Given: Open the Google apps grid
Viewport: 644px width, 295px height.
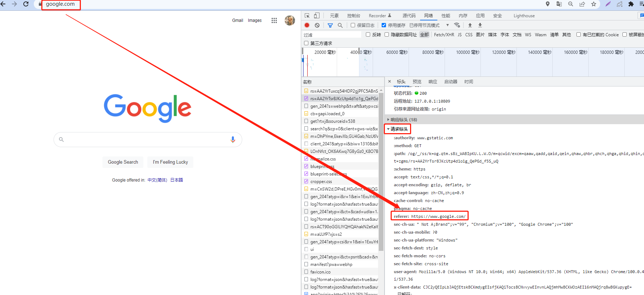Looking at the screenshot, I should click(x=274, y=20).
